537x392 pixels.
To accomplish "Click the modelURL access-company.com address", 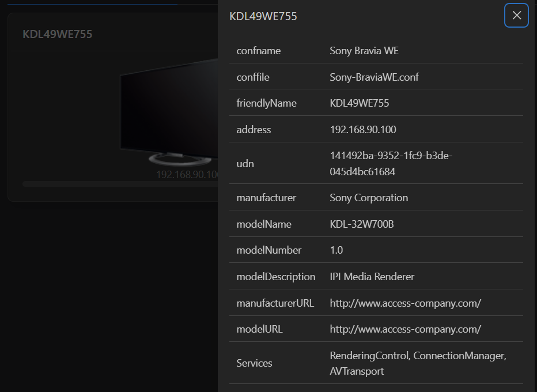I will [405, 329].
